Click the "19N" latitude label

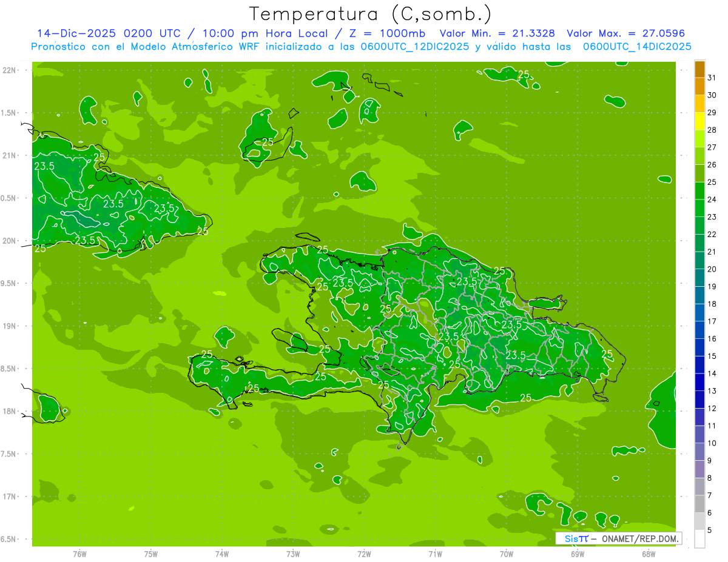coord(10,326)
